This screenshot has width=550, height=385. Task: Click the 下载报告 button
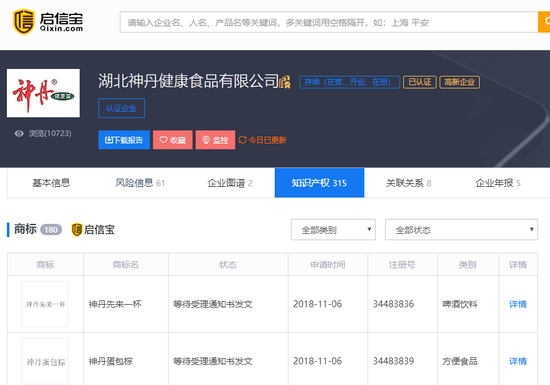[x=124, y=140]
